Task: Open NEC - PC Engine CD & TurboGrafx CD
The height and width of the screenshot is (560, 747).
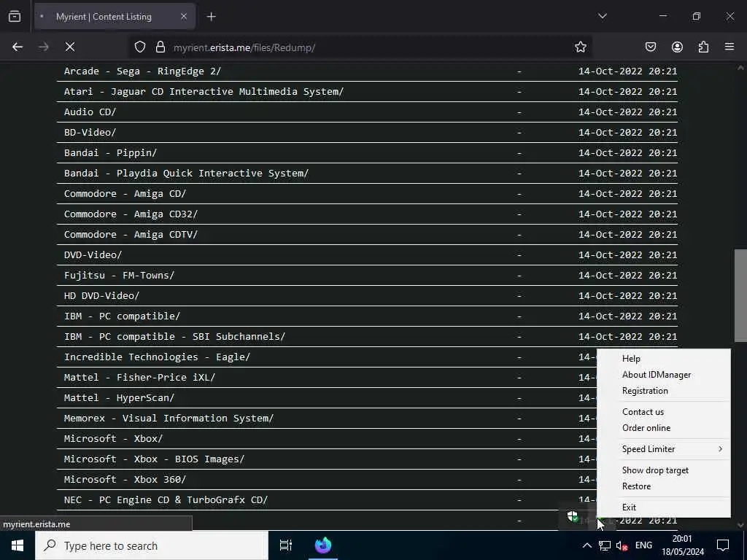Action: [166, 500]
